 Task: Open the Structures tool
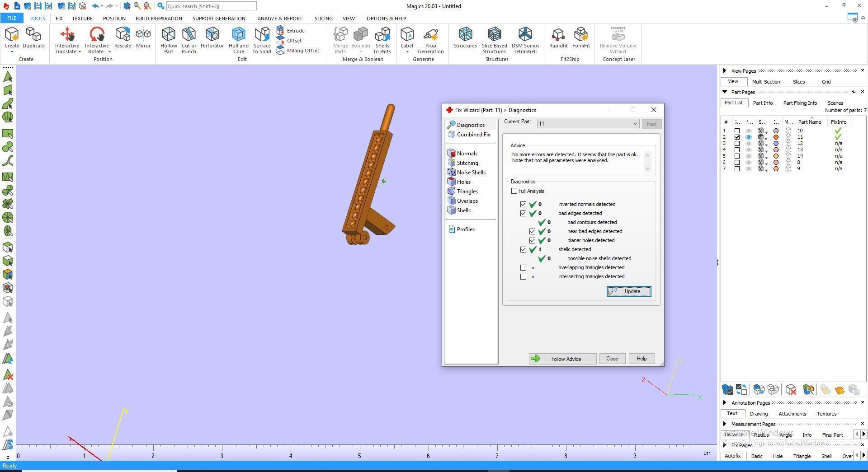465,38
